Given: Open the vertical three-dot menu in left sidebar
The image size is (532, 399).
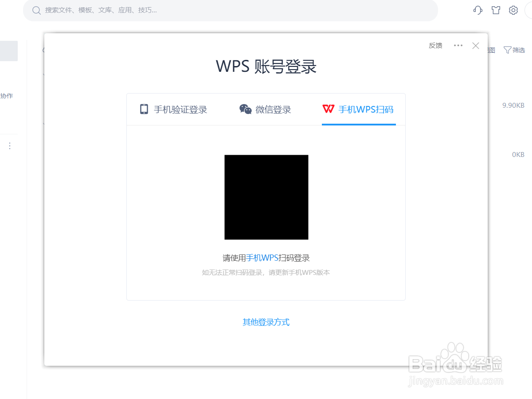Looking at the screenshot, I should [x=9, y=145].
